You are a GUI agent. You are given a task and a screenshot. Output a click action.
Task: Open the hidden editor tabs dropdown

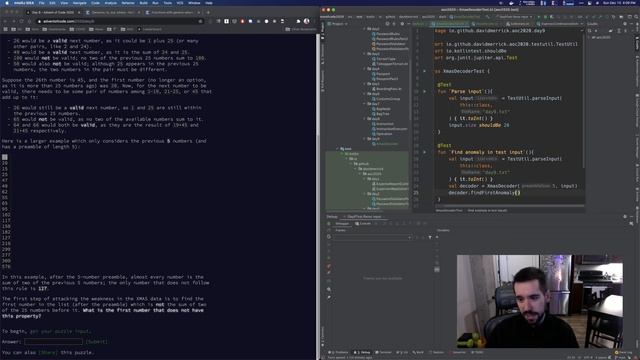click(x=582, y=24)
